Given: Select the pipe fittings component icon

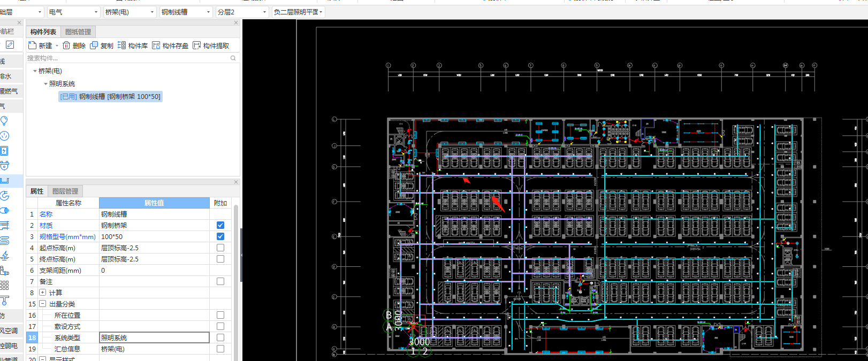Looking at the screenshot, I should click(x=4, y=271).
